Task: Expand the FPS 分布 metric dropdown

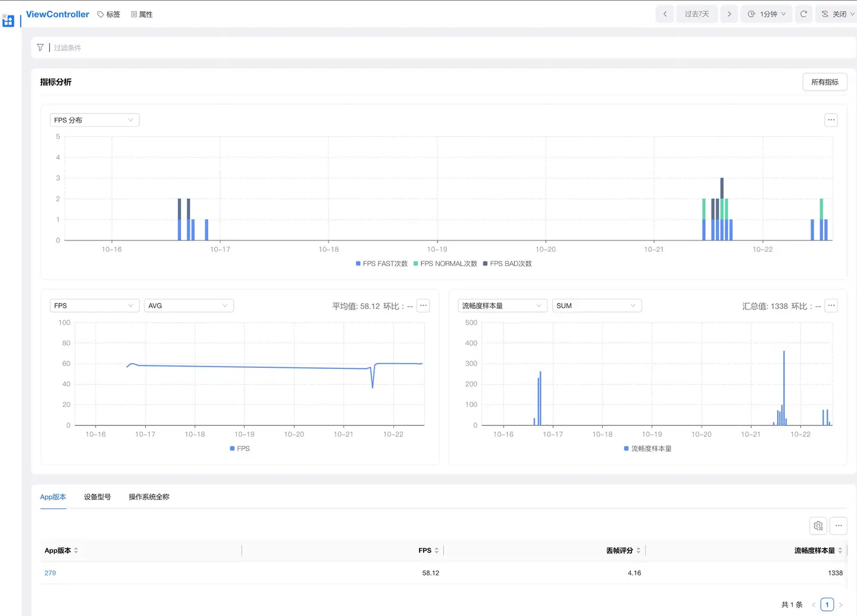Action: pyautogui.click(x=94, y=120)
